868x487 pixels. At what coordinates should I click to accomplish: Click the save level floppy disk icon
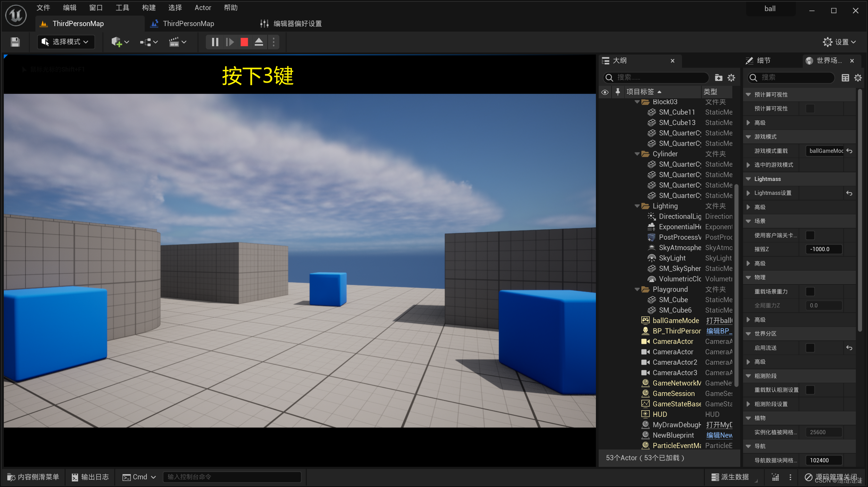click(x=15, y=42)
